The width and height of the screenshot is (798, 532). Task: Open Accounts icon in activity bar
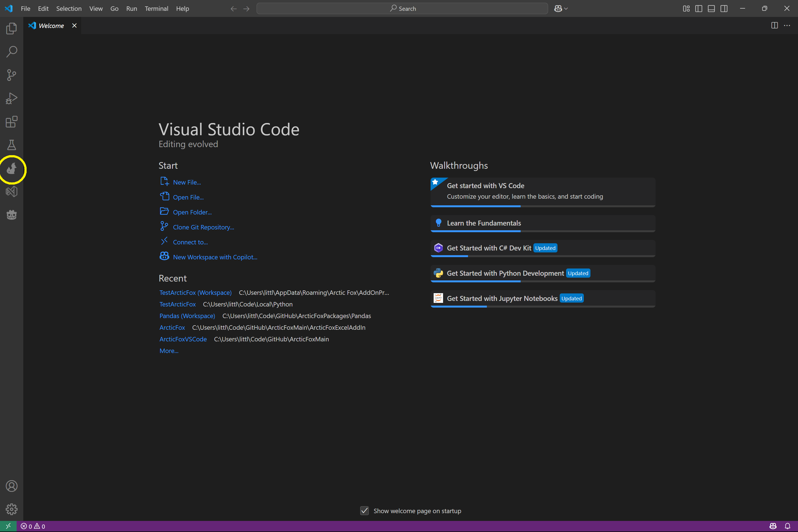[x=12, y=486]
